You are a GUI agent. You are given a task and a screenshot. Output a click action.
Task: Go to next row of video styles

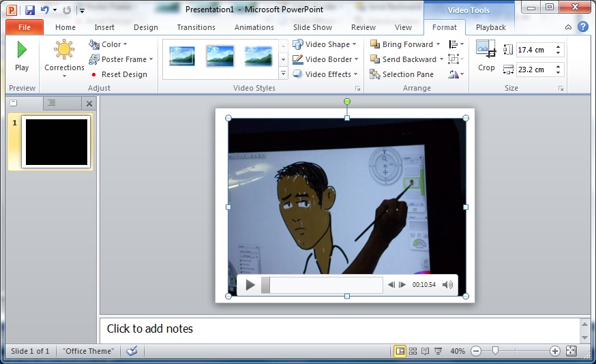pyautogui.click(x=283, y=60)
